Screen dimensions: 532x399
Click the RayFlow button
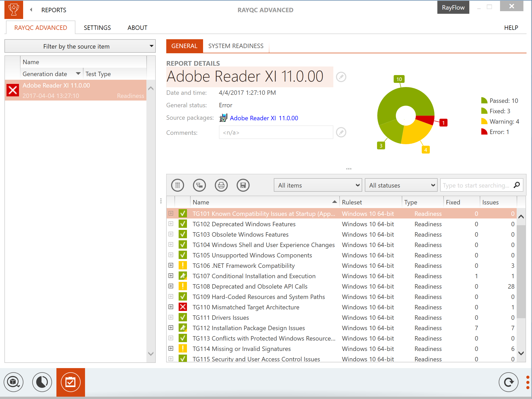(453, 7)
